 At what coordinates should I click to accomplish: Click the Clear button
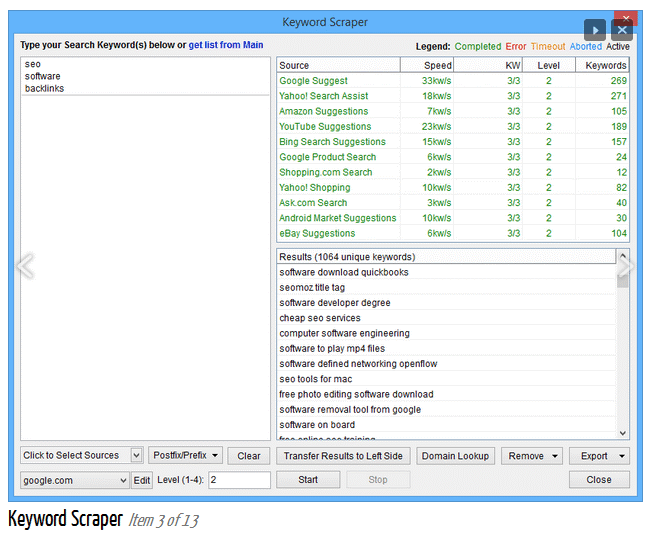click(249, 456)
